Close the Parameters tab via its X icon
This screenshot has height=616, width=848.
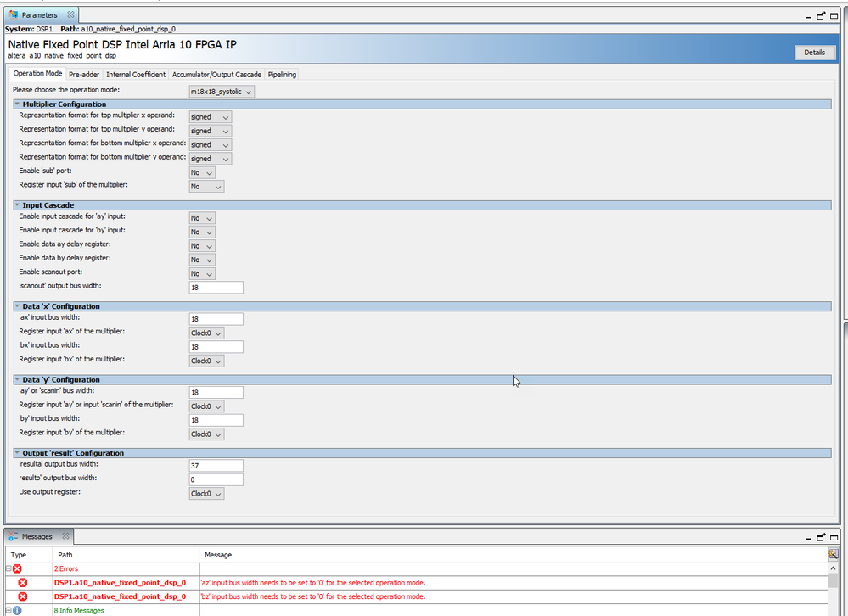[x=70, y=14]
